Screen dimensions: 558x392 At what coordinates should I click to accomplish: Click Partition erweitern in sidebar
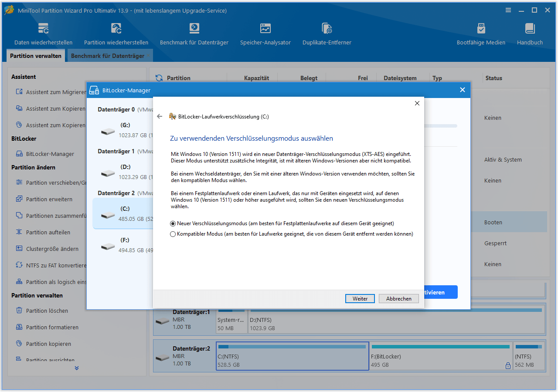pos(44,199)
